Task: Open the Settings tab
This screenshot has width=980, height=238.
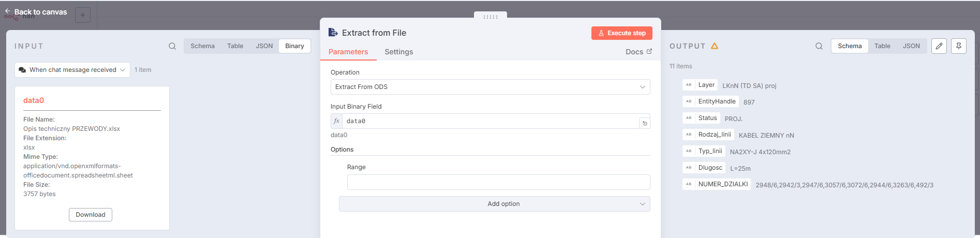Action: pos(398,52)
